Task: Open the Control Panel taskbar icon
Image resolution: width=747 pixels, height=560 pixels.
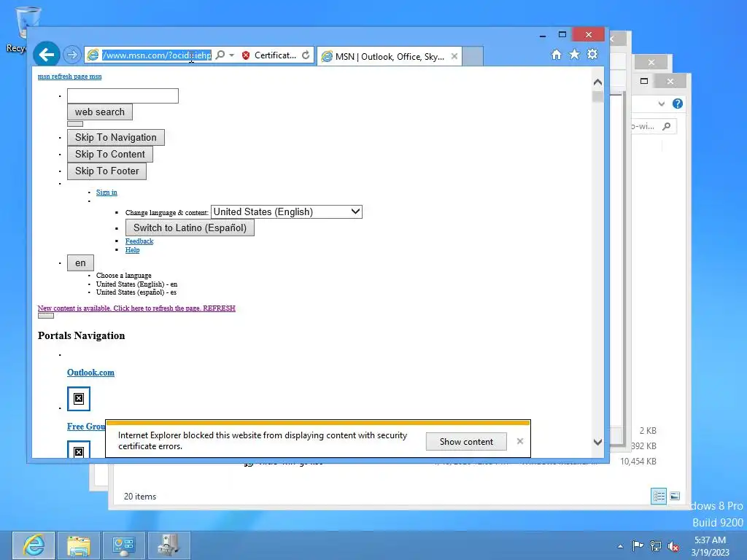Action: coord(124,545)
